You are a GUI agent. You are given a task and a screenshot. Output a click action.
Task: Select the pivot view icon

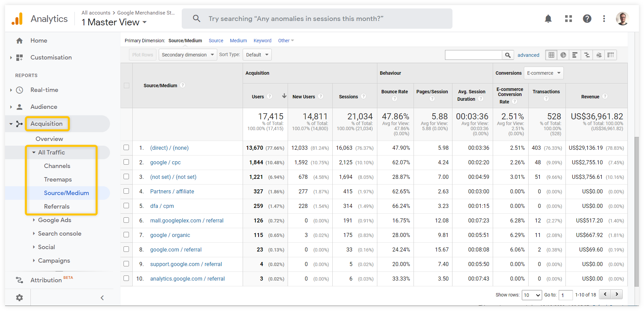point(611,55)
